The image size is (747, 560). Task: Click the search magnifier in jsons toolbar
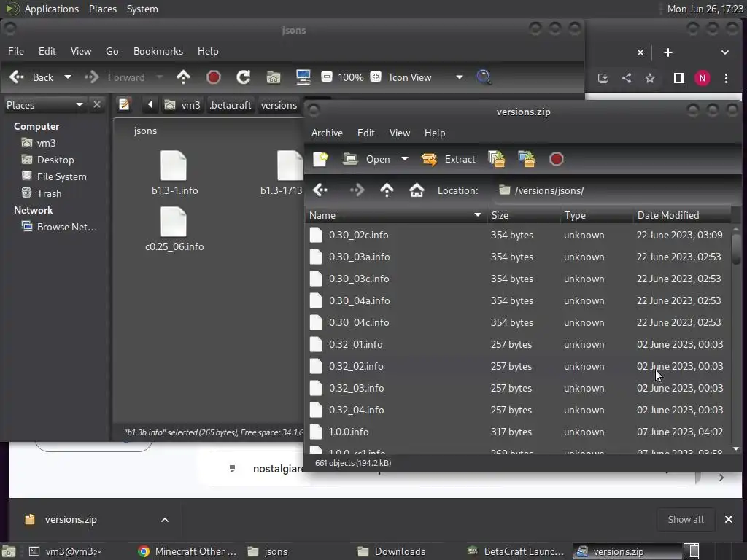484,77
